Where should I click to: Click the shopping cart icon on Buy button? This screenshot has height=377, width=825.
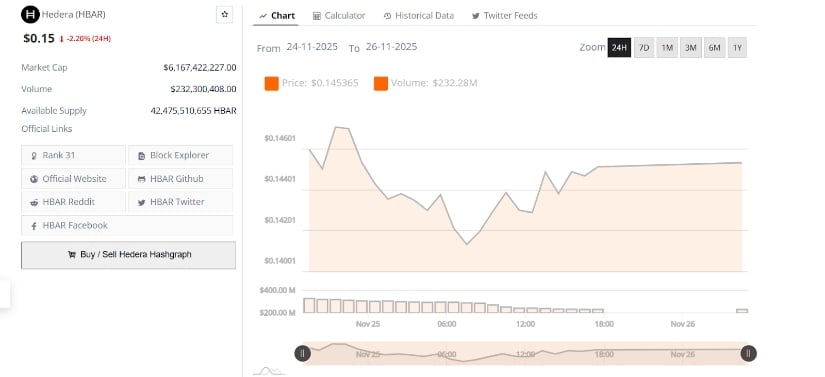point(72,254)
